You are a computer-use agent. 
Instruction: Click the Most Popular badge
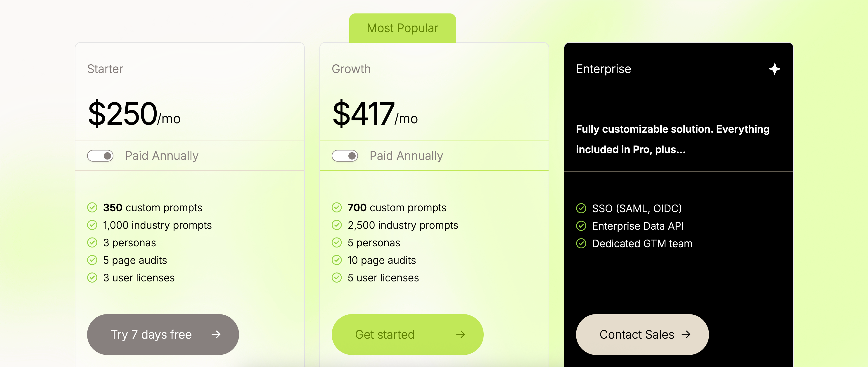(x=402, y=28)
